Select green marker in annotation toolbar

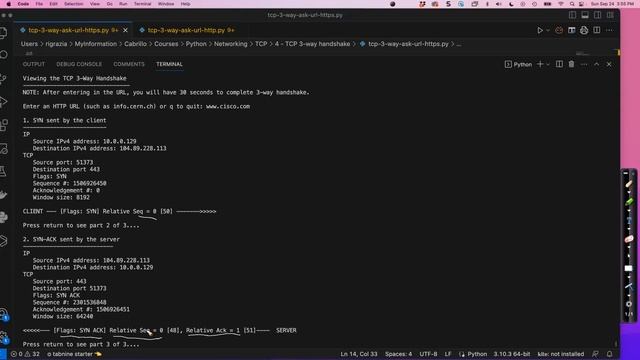(629, 202)
